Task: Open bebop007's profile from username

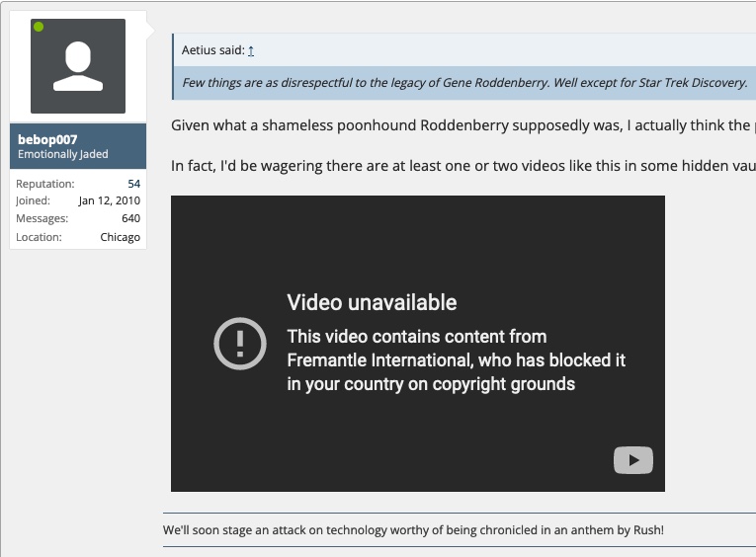Action: tap(47, 140)
